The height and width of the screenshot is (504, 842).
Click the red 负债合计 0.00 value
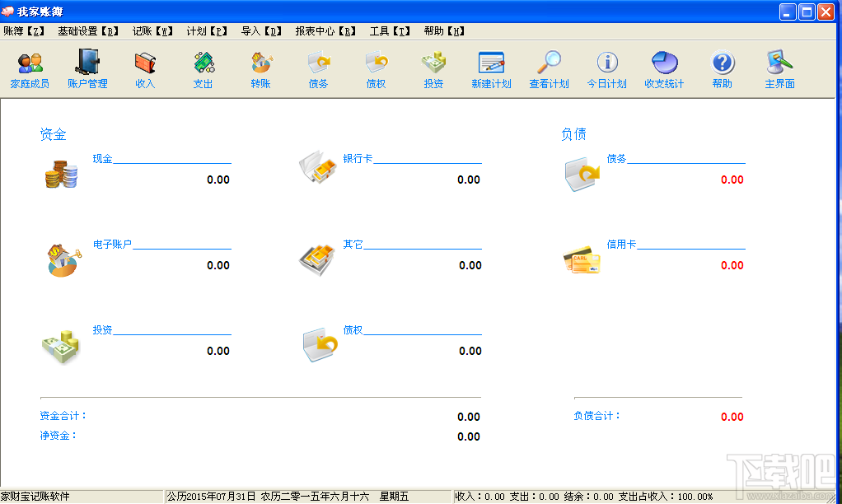[732, 417]
